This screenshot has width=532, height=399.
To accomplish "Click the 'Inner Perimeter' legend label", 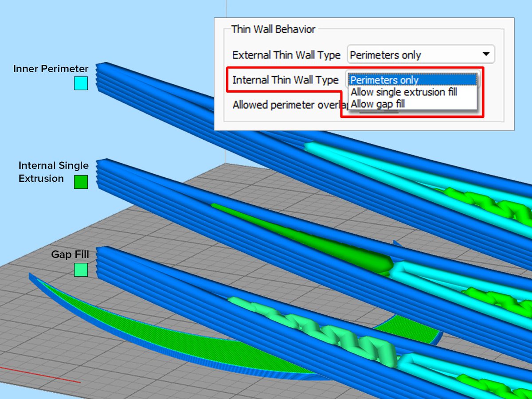I will pyautogui.click(x=51, y=69).
